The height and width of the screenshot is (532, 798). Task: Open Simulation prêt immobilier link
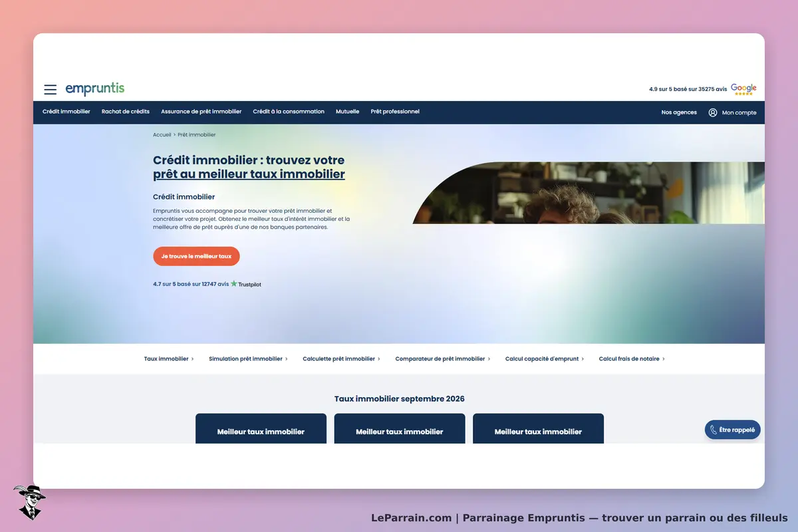(x=248, y=358)
